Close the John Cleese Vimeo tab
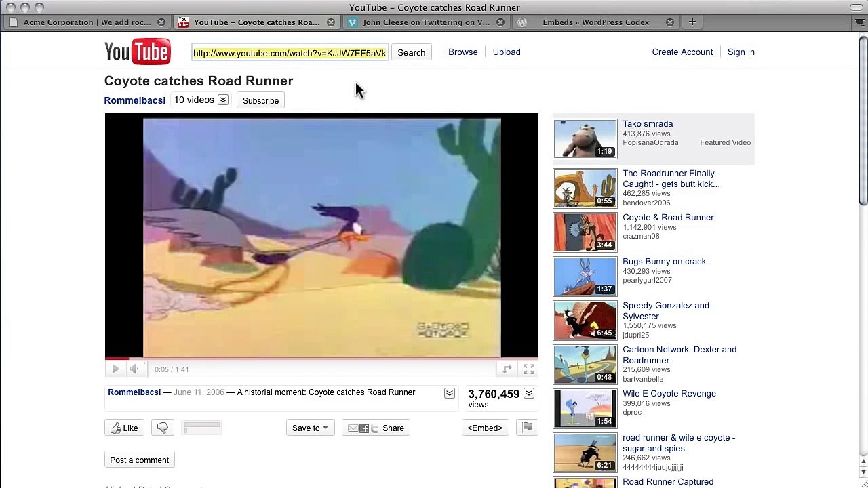Screen dimensions: 868x488 500,22
